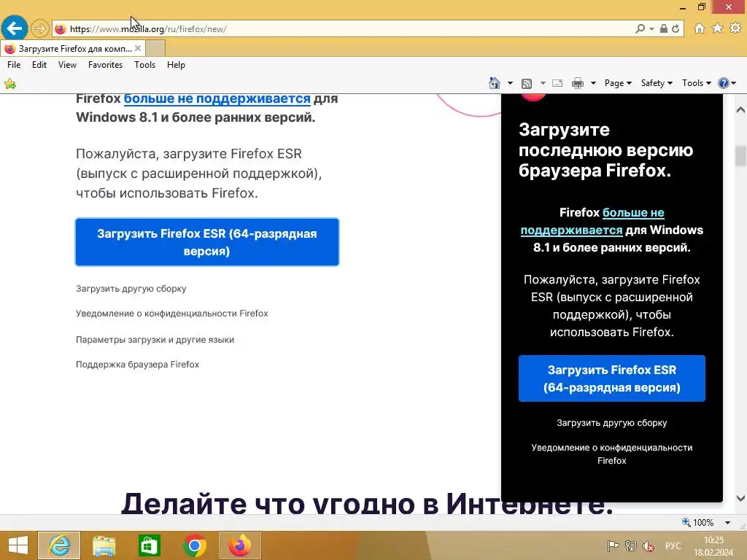Open the Safety dropdown menu
Viewport: 747px width, 560px height.
[x=657, y=83]
